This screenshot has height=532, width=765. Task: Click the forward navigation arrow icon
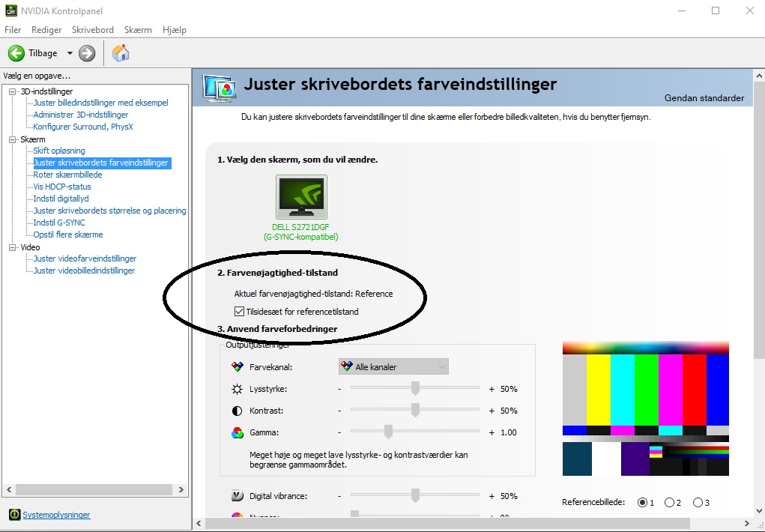(86, 52)
